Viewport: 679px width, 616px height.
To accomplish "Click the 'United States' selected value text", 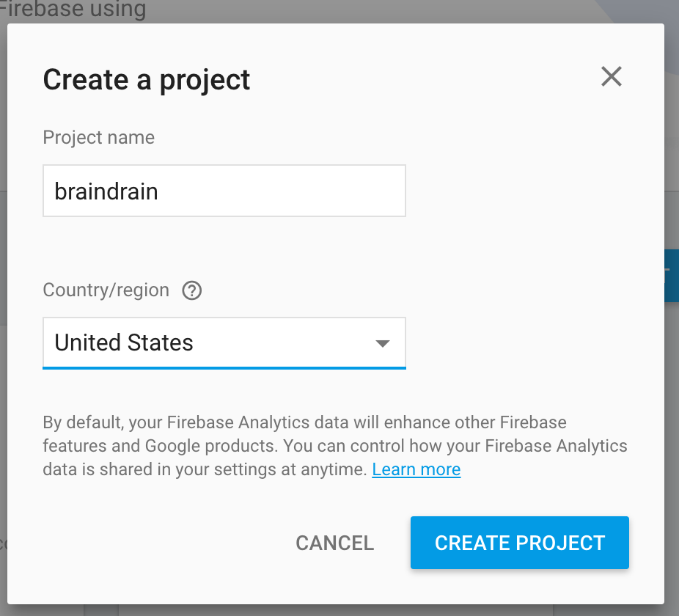I will 124,342.
